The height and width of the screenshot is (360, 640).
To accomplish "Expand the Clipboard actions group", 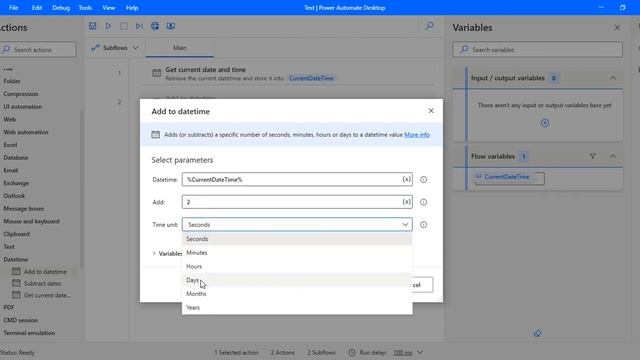I will [x=16, y=234].
